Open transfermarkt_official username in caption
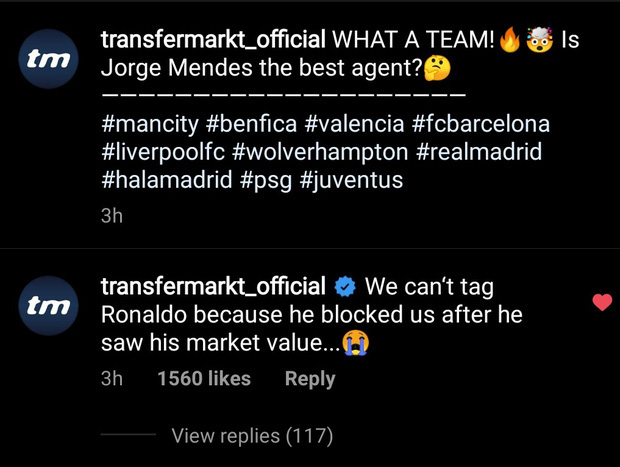The height and width of the screenshot is (467, 620). [214, 41]
